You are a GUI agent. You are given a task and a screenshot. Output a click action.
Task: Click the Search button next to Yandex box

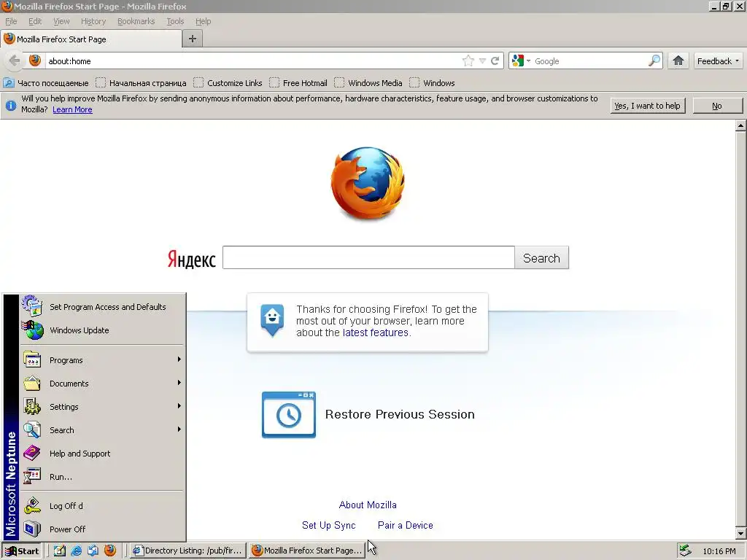(542, 257)
